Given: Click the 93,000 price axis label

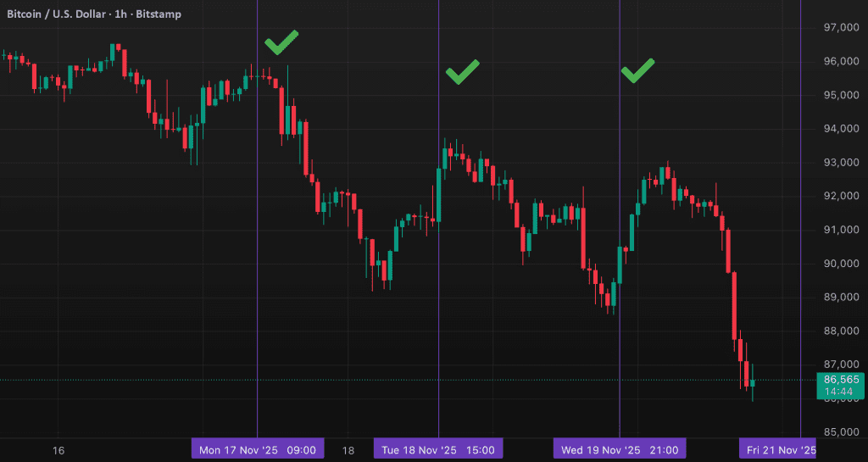Looking at the screenshot, I should click(x=841, y=163).
